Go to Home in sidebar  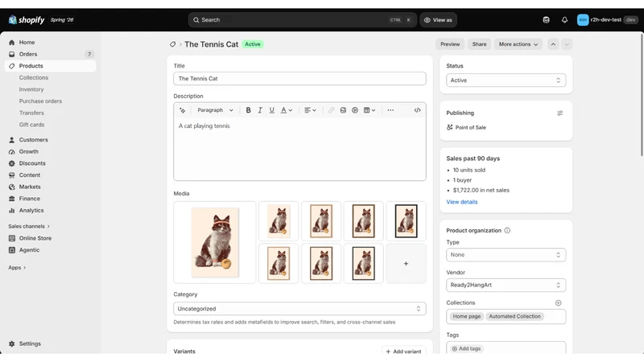[50, 43]
